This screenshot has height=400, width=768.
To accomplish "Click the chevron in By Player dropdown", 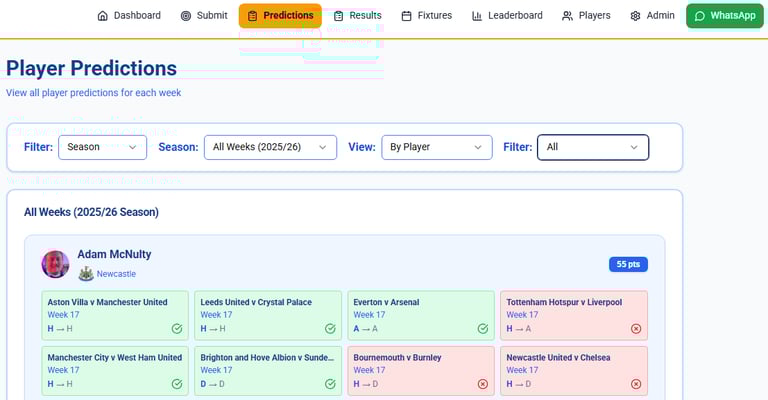I will tap(478, 147).
